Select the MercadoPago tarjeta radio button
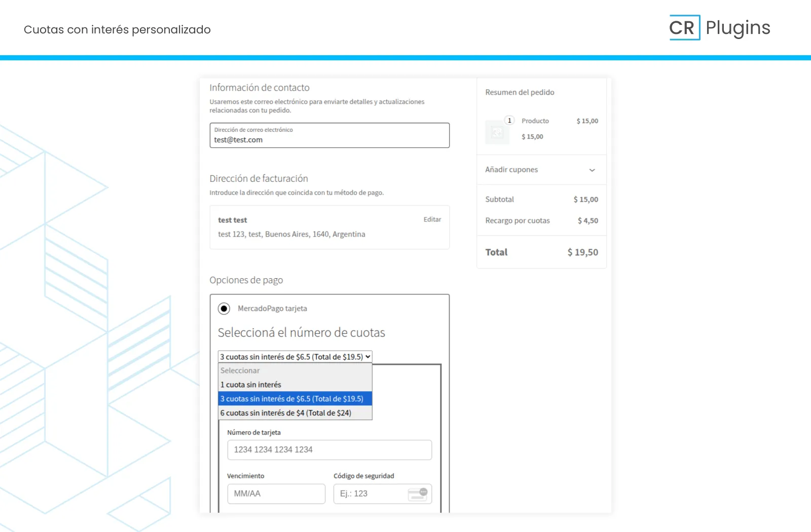 224,309
